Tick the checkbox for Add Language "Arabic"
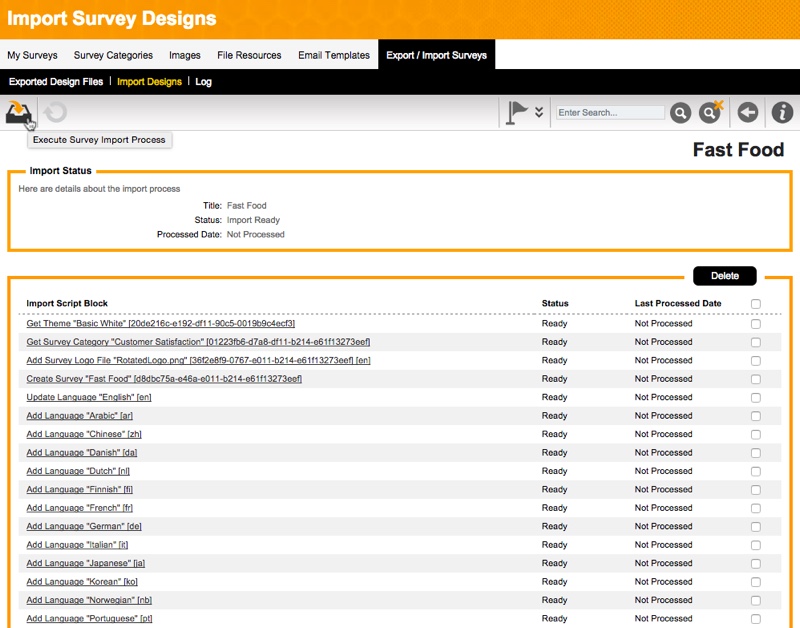800x628 pixels. tap(756, 416)
